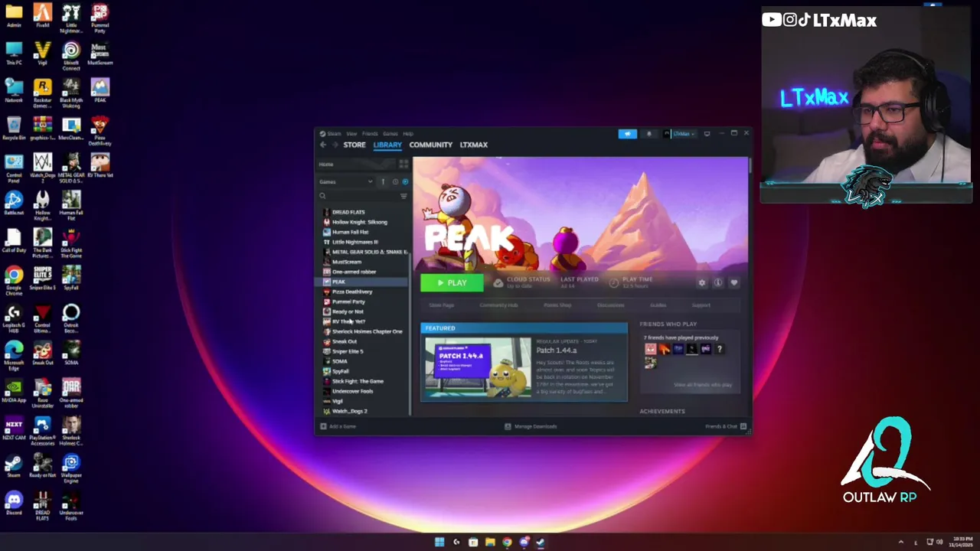980x551 pixels.
Task: Open the View menu in Steam
Action: pos(351,134)
